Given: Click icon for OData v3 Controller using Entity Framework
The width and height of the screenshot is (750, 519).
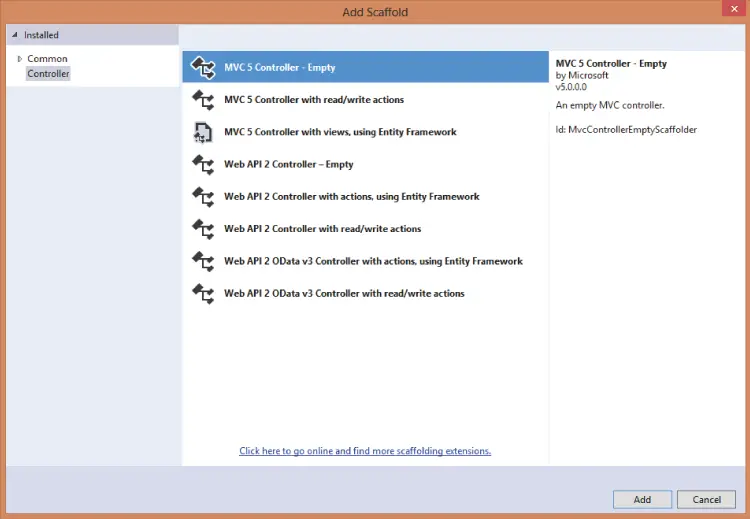Looking at the screenshot, I should pyautogui.click(x=203, y=261).
